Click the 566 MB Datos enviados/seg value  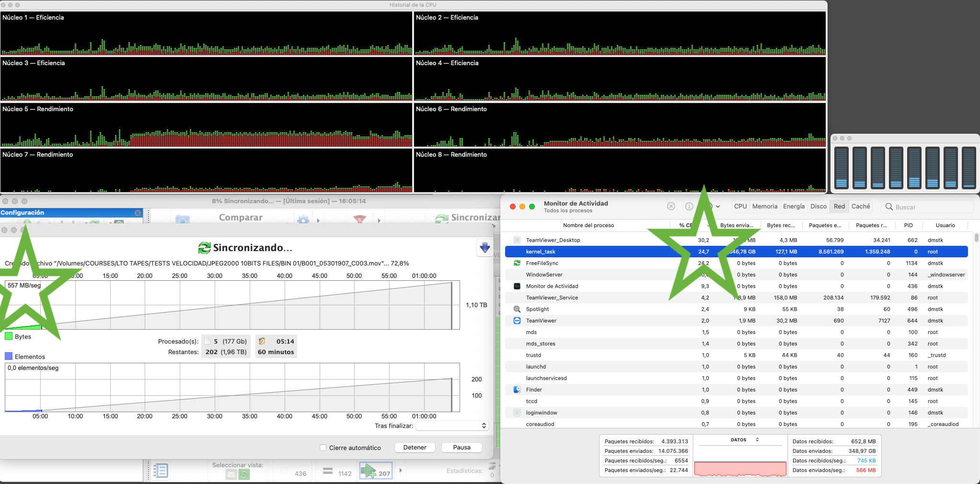point(866,470)
